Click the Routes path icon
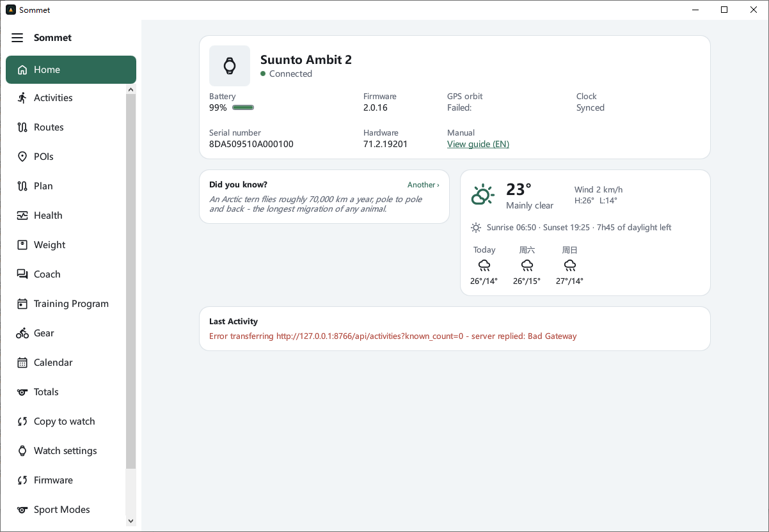 tap(22, 127)
